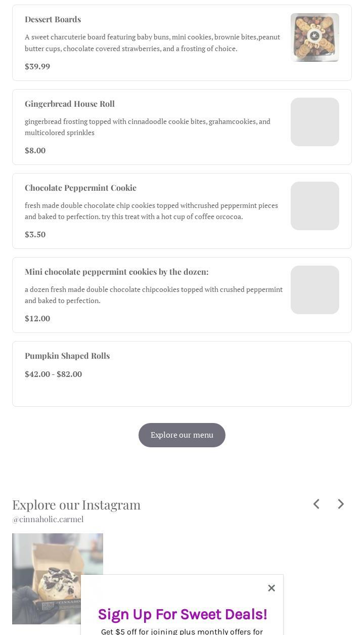The height and width of the screenshot is (635, 364).
Task: Click the Explore our menu button
Action: [182, 435]
